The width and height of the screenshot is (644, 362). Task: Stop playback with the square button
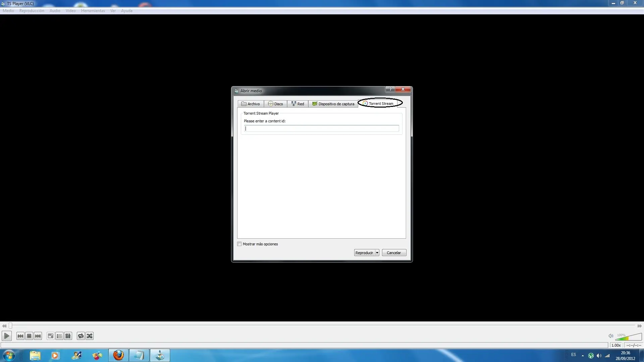[29, 336]
